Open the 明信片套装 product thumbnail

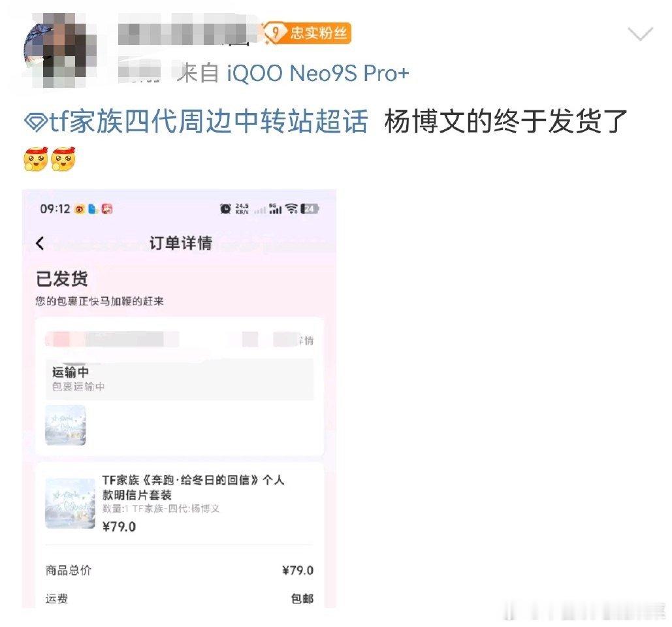70,503
